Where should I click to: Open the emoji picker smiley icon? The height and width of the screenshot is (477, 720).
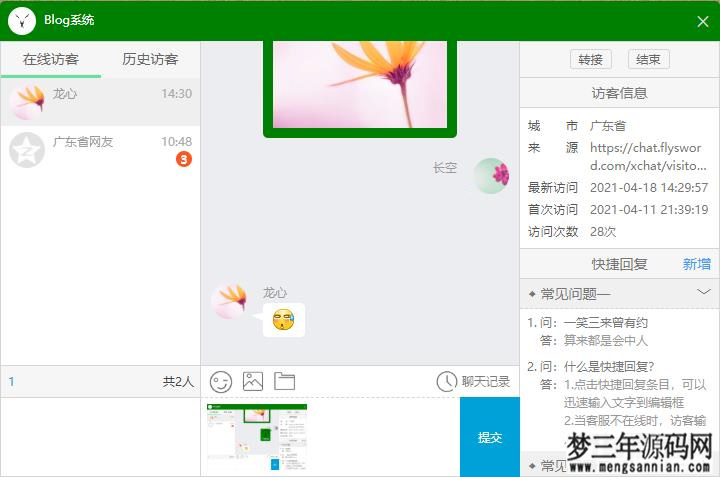click(221, 382)
